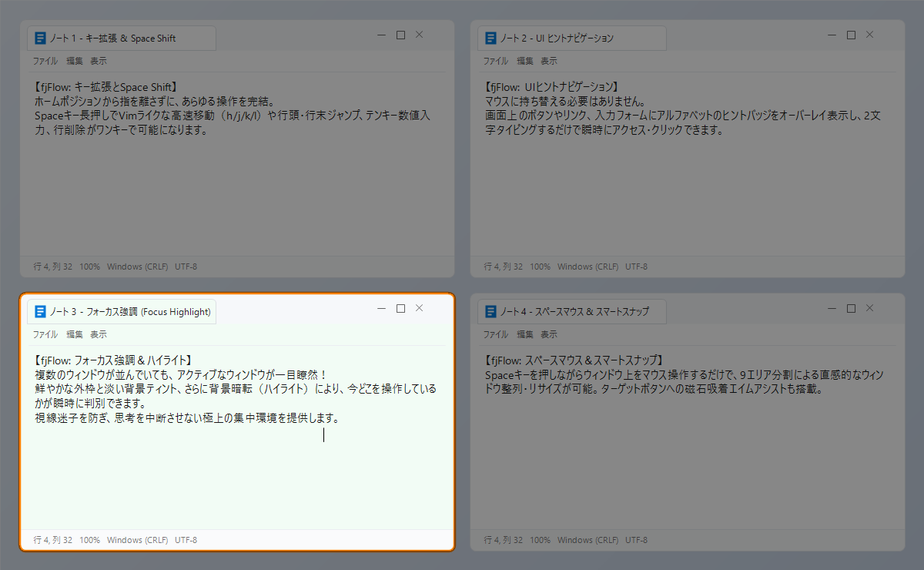
Task: Click the notepad icon in Note 3 tab
Action: click(41, 312)
